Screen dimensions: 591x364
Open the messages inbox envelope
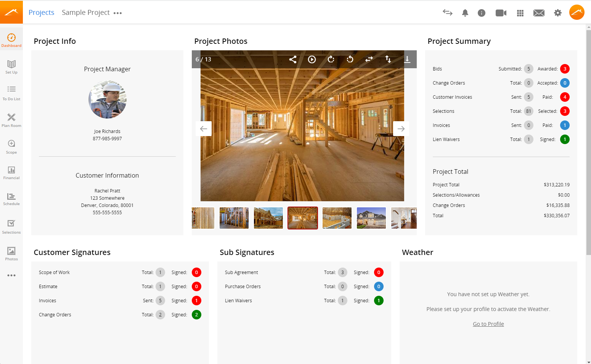[x=539, y=13]
